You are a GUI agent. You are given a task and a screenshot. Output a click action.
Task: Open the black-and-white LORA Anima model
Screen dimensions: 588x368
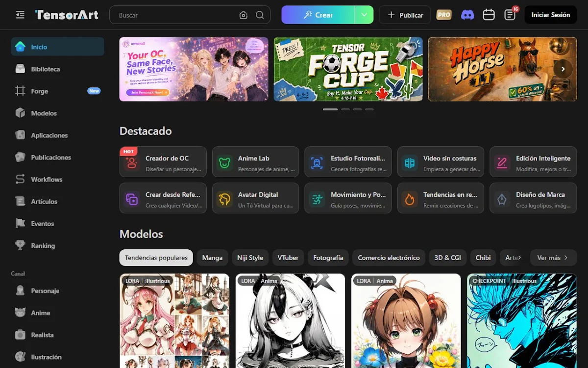(x=290, y=321)
